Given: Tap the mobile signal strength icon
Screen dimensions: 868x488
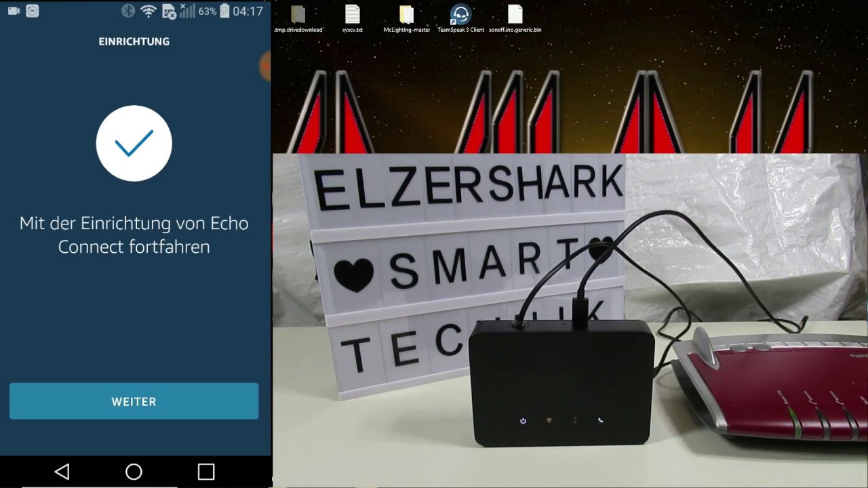Looking at the screenshot, I should (187, 11).
